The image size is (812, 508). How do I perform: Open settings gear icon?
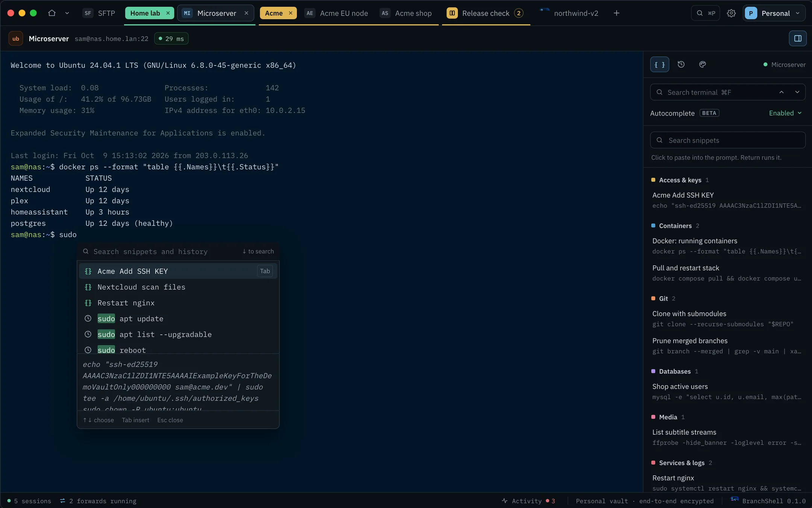pos(731,13)
